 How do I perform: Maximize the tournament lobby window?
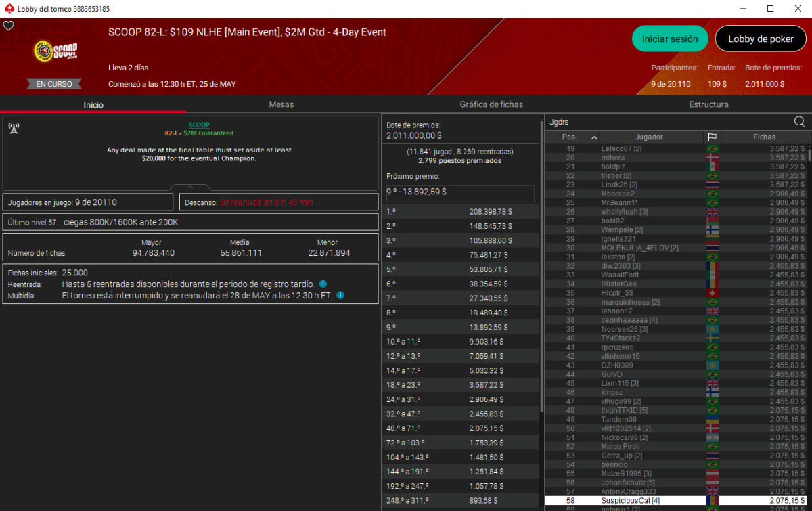[770, 9]
